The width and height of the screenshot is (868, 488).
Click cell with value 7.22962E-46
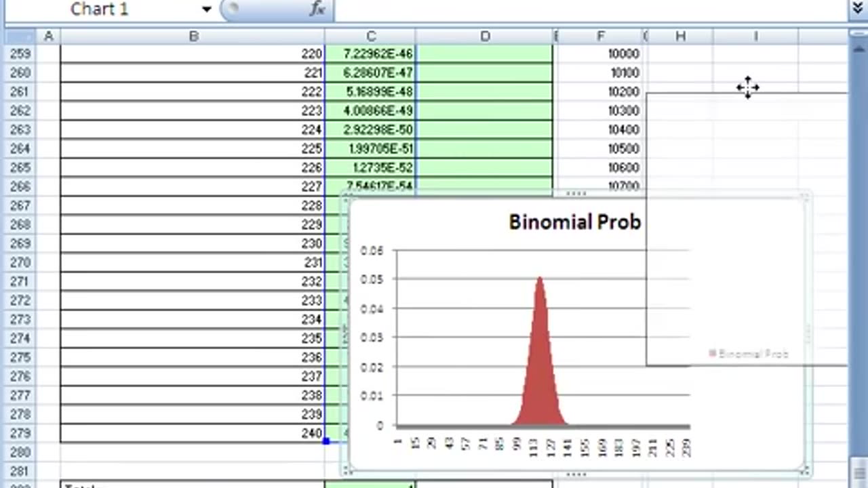click(x=370, y=54)
